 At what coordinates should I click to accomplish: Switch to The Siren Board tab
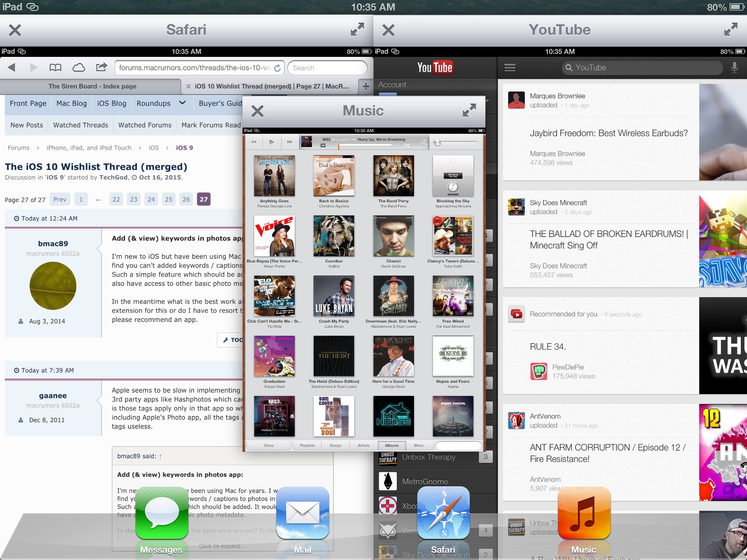[x=92, y=86]
